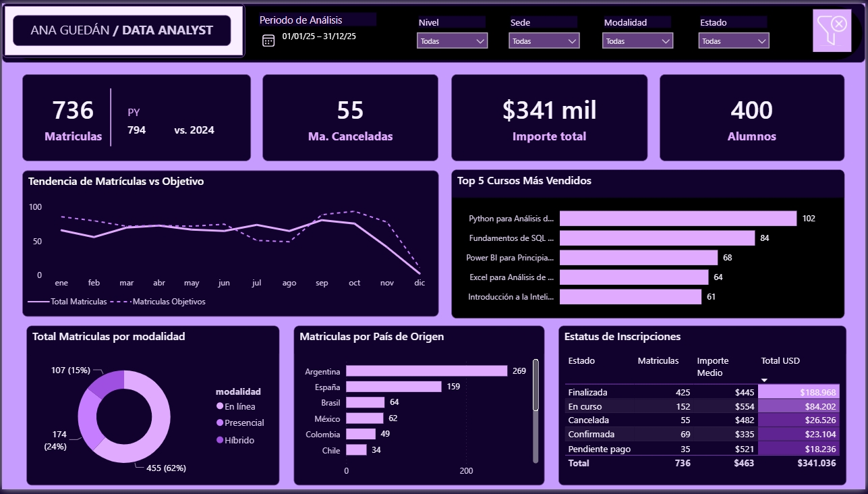Click the ANA GUEDÁN / DATA ANALYST button

pyautogui.click(x=122, y=30)
